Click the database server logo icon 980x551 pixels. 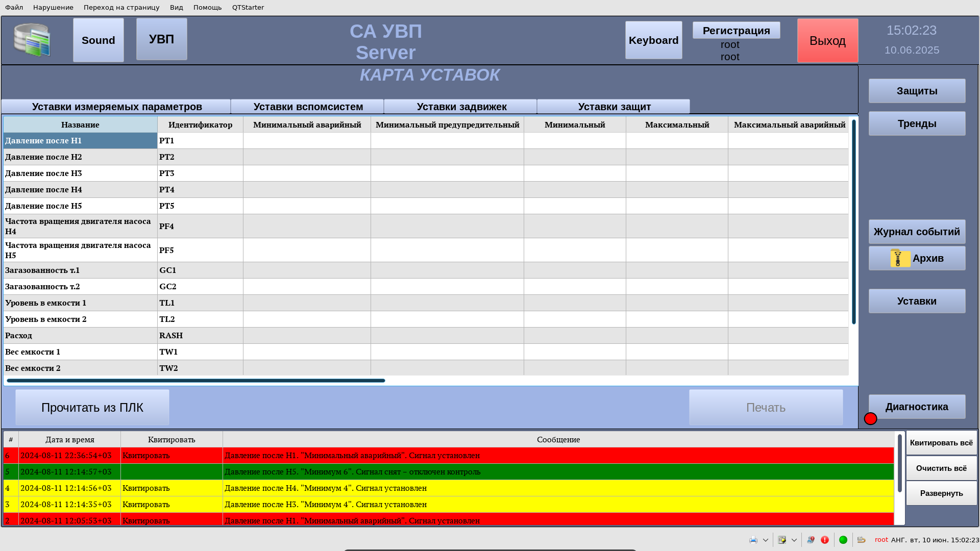[x=32, y=40]
